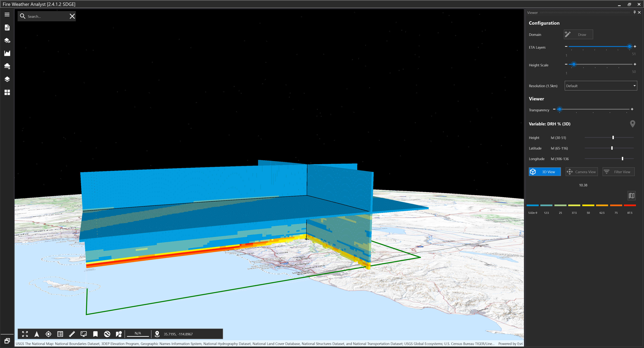Open the layers stack panel in sidebar
The image size is (644, 348).
coord(7,79)
